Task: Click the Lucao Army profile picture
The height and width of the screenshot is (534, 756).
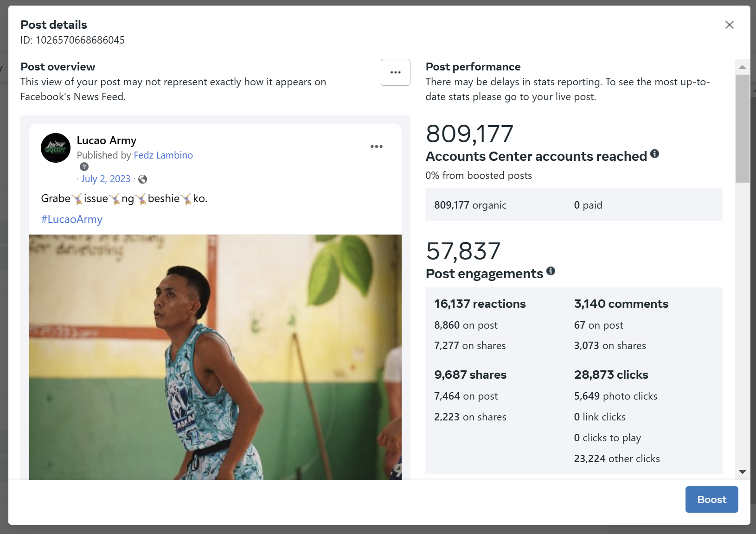Action: [56, 148]
